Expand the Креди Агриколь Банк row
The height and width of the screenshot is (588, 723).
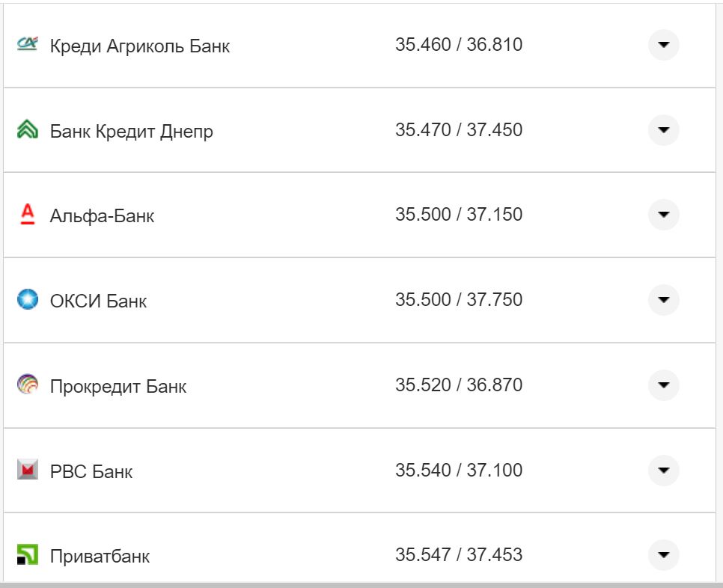tap(663, 45)
